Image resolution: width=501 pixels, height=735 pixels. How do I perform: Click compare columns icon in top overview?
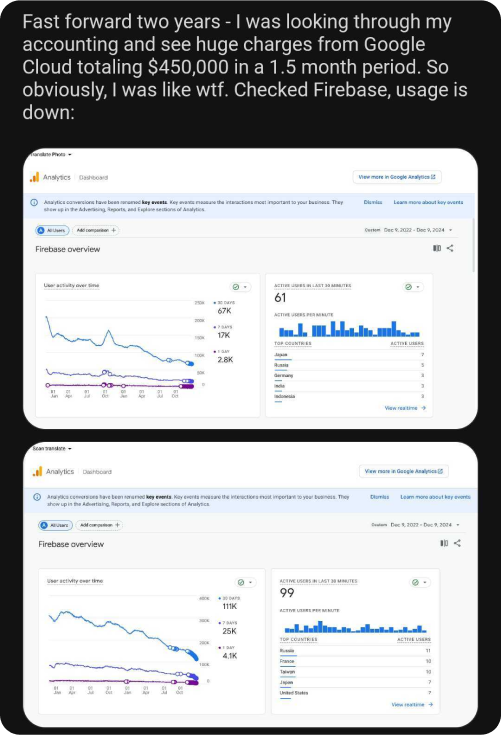(x=437, y=248)
